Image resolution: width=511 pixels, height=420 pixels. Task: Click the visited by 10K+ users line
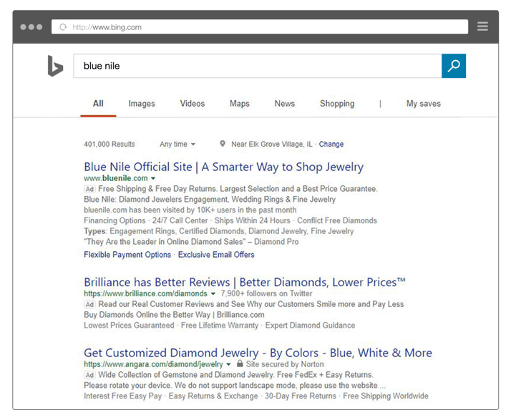click(x=190, y=210)
